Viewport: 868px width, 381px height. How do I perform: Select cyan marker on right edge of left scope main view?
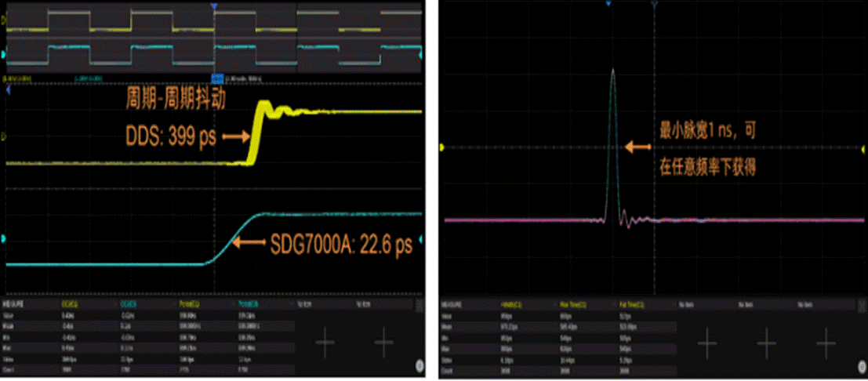pyautogui.click(x=421, y=239)
